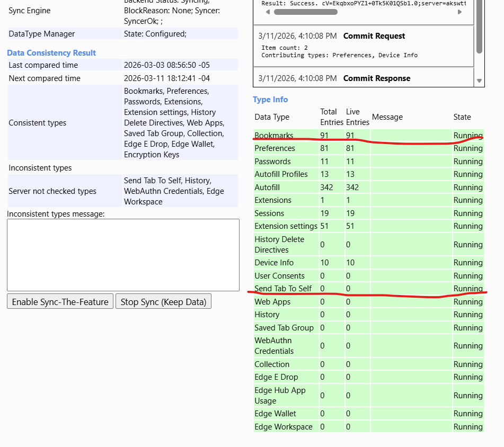Click the Data Type column header
Viewport: 504px width, 447px height.
[272, 117]
